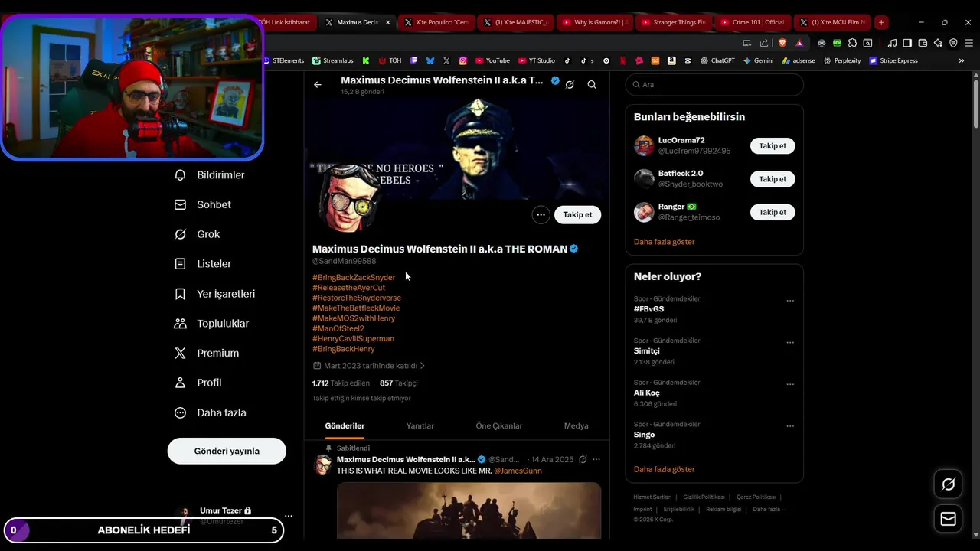
Task: Open the three-dot menu beside Takip et
Action: [x=541, y=215]
